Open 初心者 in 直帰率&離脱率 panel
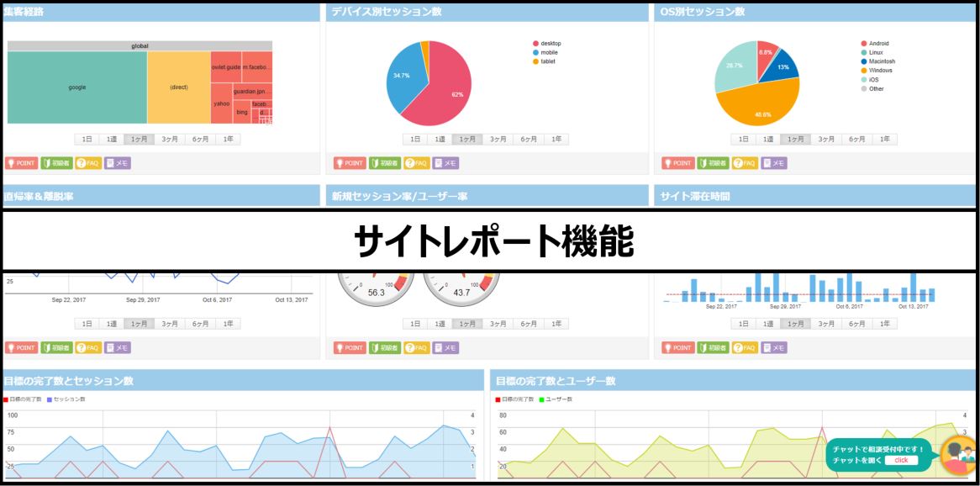980x486 pixels. 56,348
